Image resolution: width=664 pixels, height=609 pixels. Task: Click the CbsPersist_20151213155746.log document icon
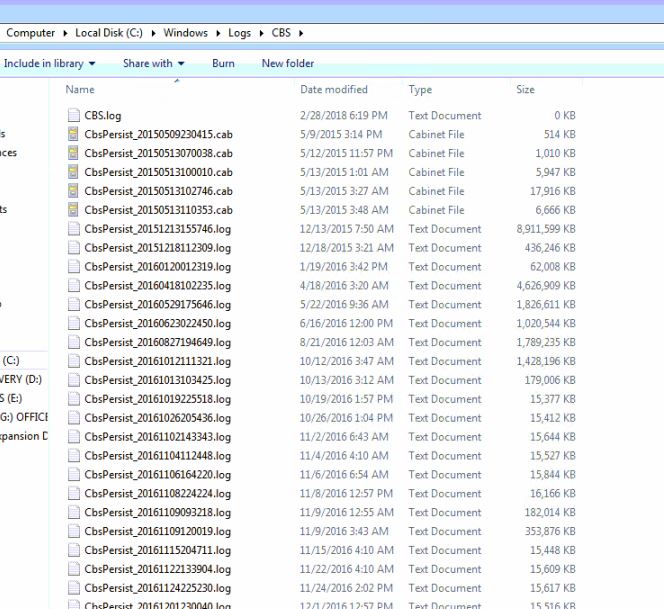point(73,229)
